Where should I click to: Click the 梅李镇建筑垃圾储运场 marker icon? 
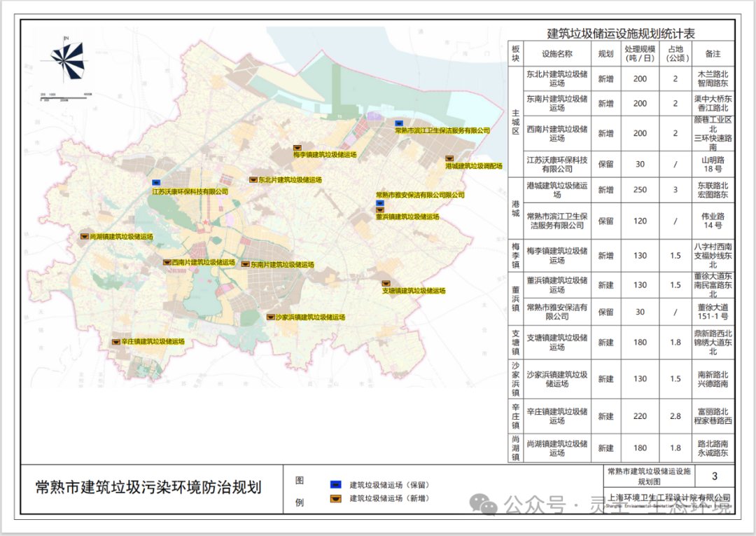pos(297,146)
